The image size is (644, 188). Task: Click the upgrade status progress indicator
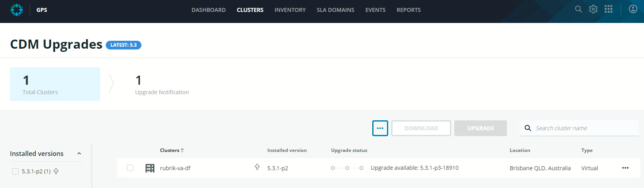tap(347, 168)
